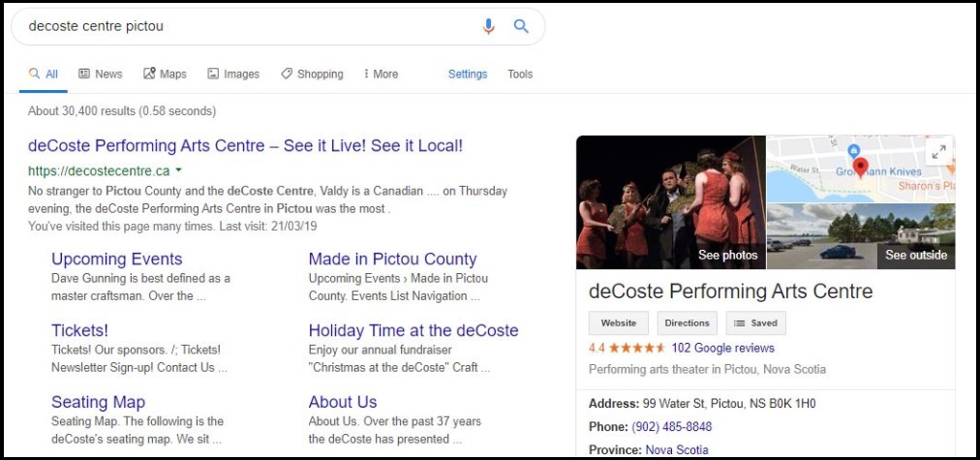This screenshot has width=980, height=460.
Task: Click the See outside street view thumbnail
Action: pyautogui.click(x=861, y=236)
